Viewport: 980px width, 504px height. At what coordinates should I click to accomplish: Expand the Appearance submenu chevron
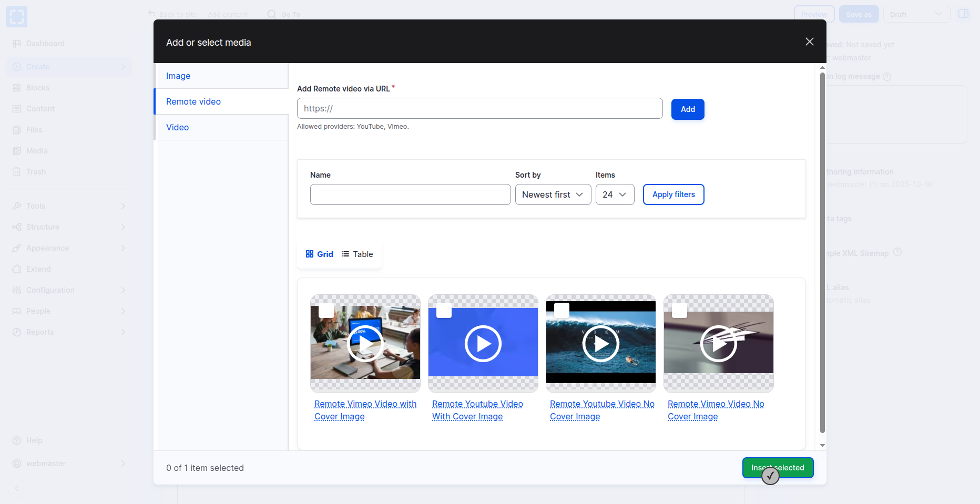point(123,248)
